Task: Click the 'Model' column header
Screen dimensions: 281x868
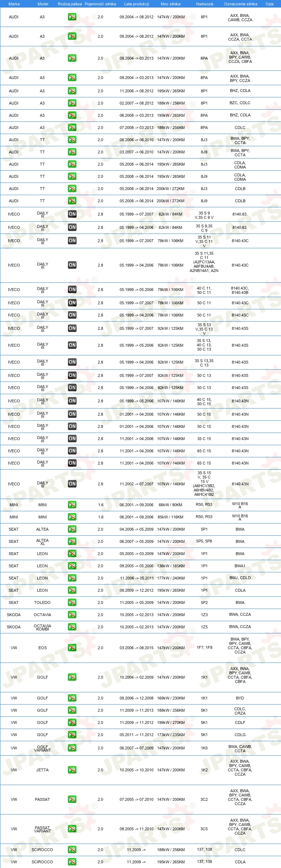Action: pyautogui.click(x=43, y=4)
